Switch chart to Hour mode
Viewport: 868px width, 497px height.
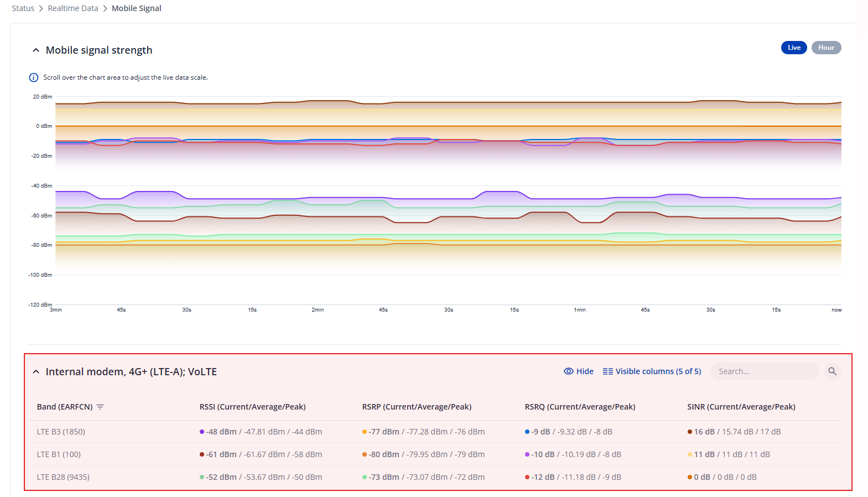coord(826,48)
